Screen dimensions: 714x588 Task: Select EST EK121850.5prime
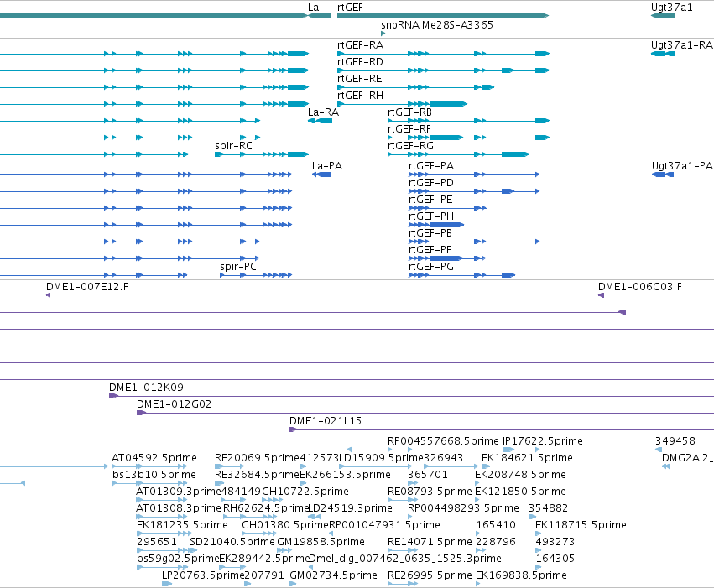pos(520,492)
